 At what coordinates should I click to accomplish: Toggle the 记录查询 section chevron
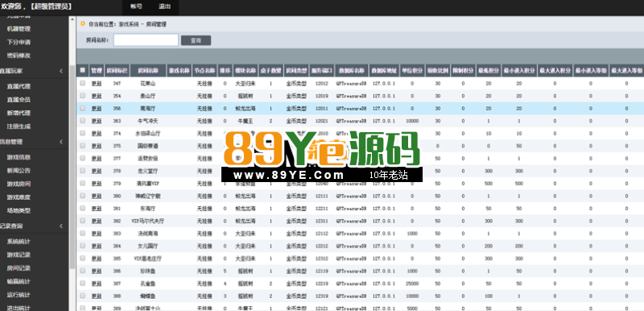[61, 226]
